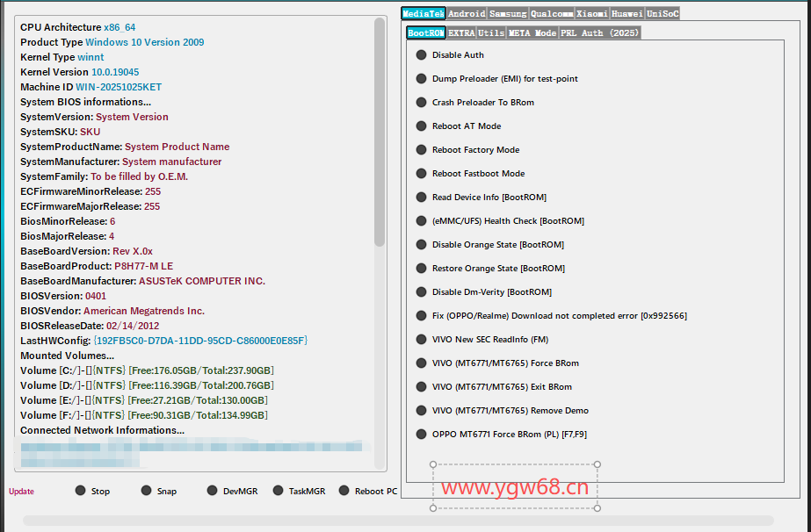811x532 pixels.
Task: Click the system info panel scrollbar
Action: coord(380,132)
